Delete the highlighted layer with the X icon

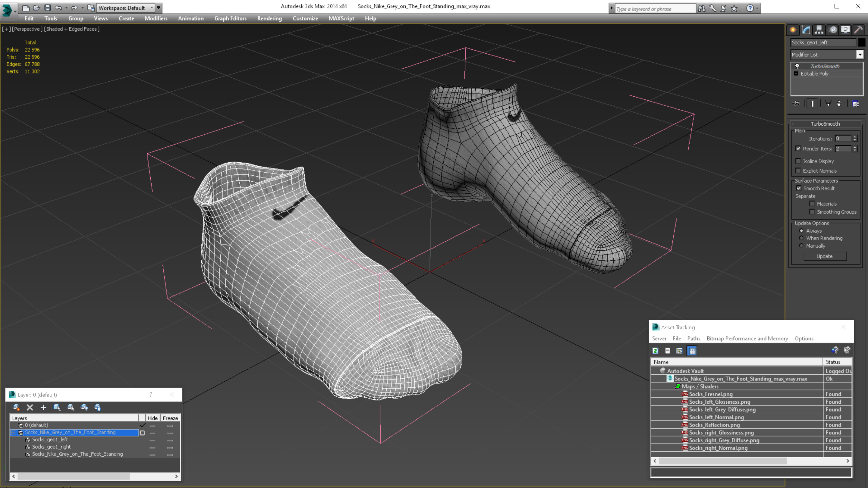tap(30, 408)
